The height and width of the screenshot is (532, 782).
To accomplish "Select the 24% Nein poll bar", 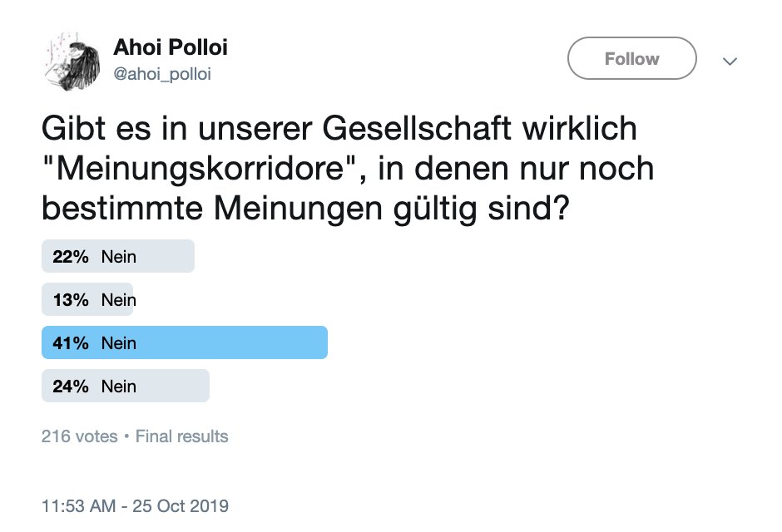I will tap(126, 387).
